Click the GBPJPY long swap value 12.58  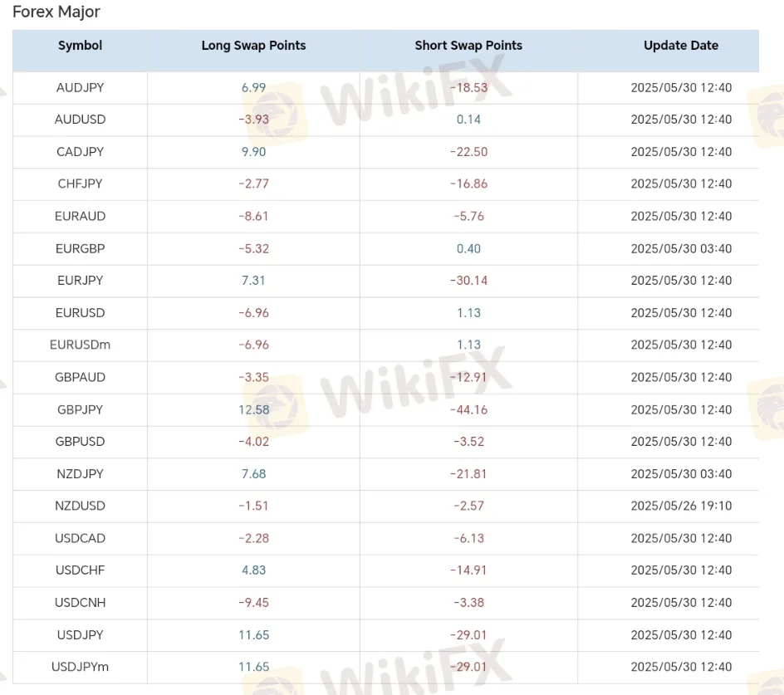253,409
